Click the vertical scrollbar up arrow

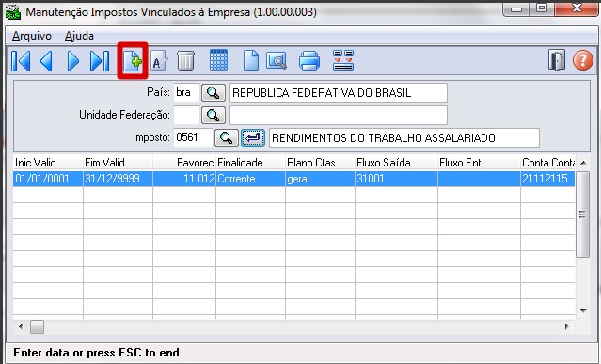pyautogui.click(x=583, y=164)
